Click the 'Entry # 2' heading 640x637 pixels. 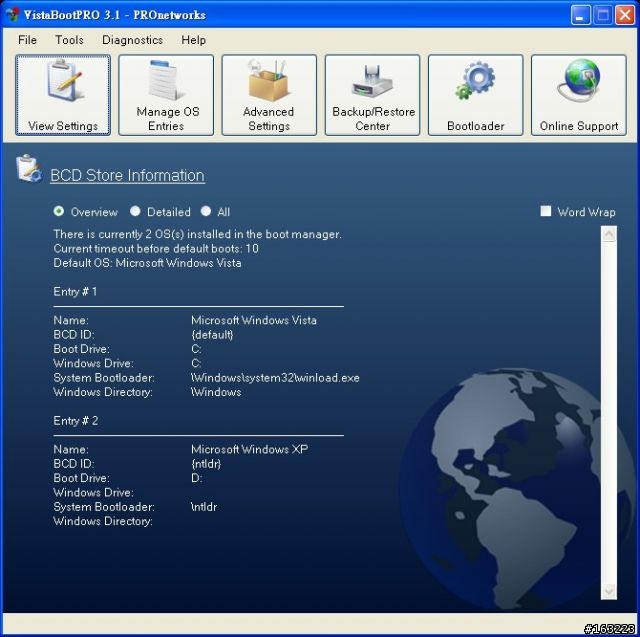(x=76, y=421)
